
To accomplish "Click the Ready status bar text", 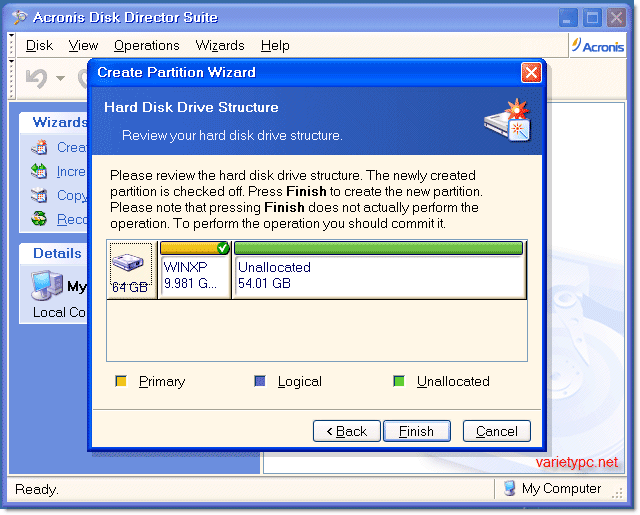I will coord(37,489).
